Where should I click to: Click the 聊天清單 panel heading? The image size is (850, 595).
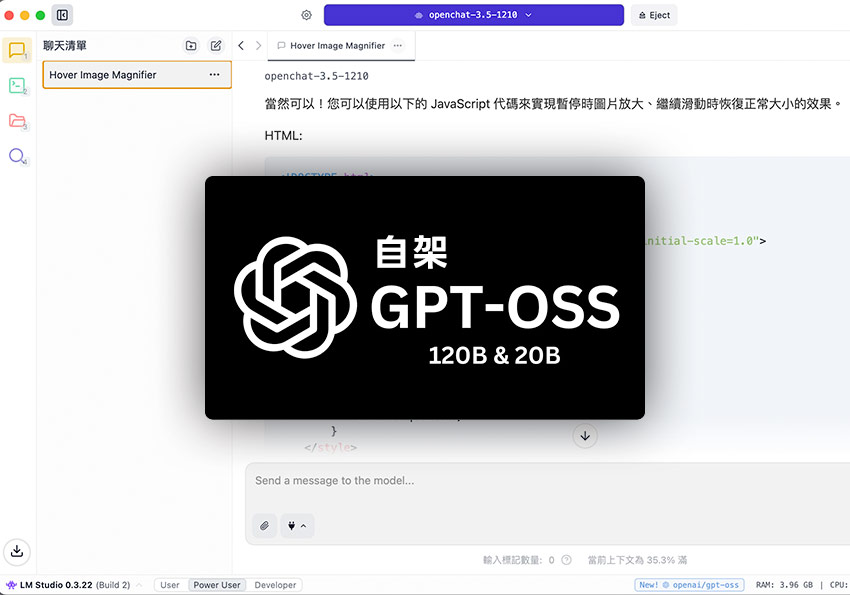click(x=65, y=46)
